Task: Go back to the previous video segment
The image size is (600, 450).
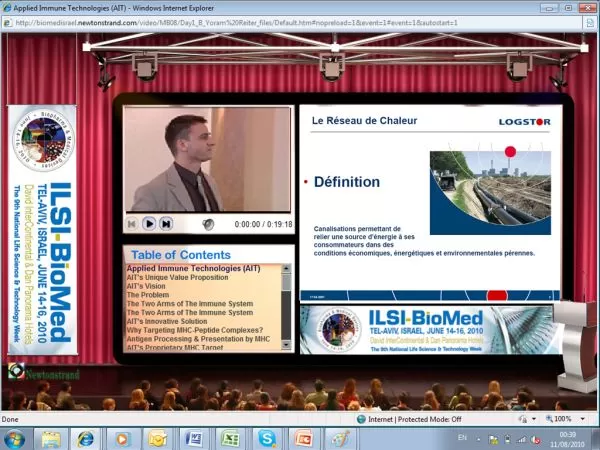Action: coord(132,223)
